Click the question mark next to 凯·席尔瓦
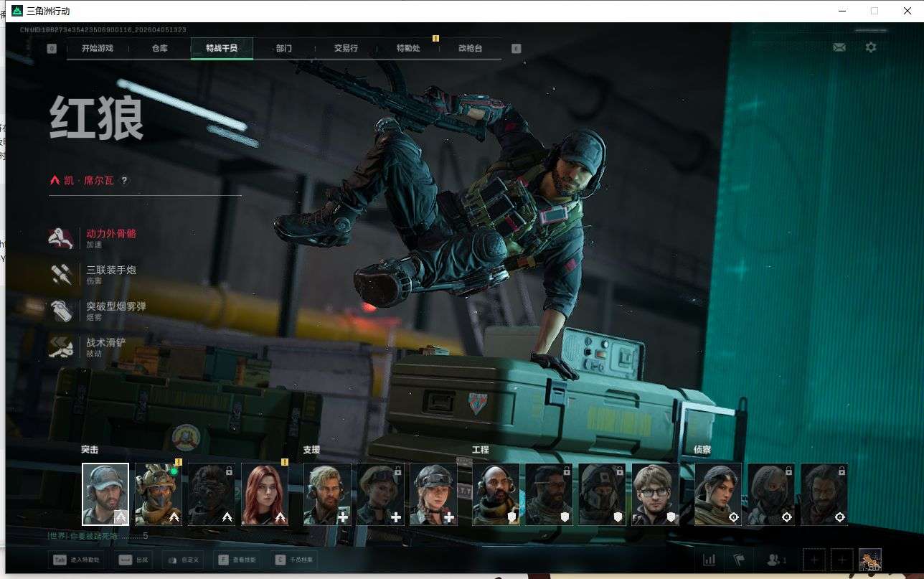 124,181
